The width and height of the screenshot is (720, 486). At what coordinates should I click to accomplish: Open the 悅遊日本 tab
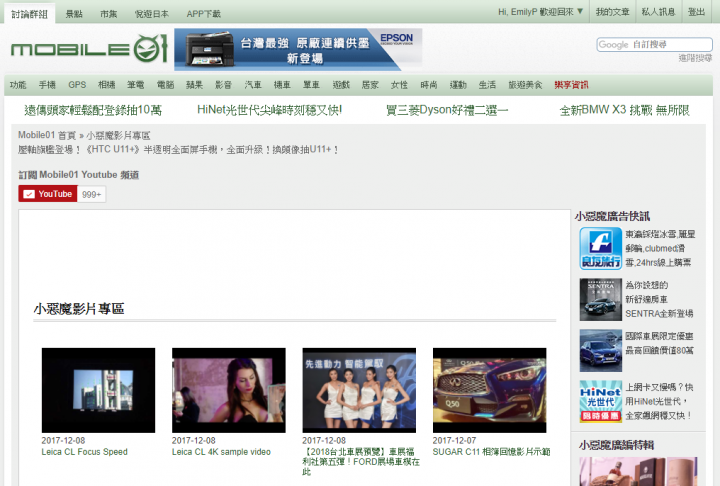(x=152, y=14)
